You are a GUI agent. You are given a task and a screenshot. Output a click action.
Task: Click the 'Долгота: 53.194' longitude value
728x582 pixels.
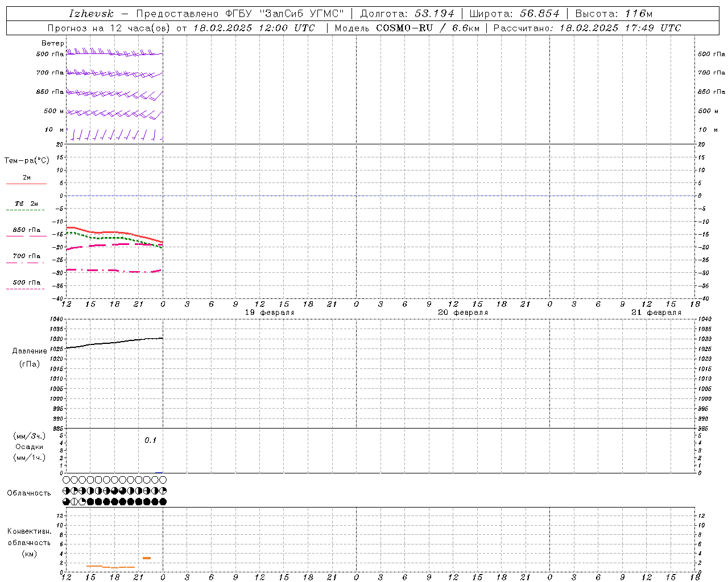[x=407, y=14]
